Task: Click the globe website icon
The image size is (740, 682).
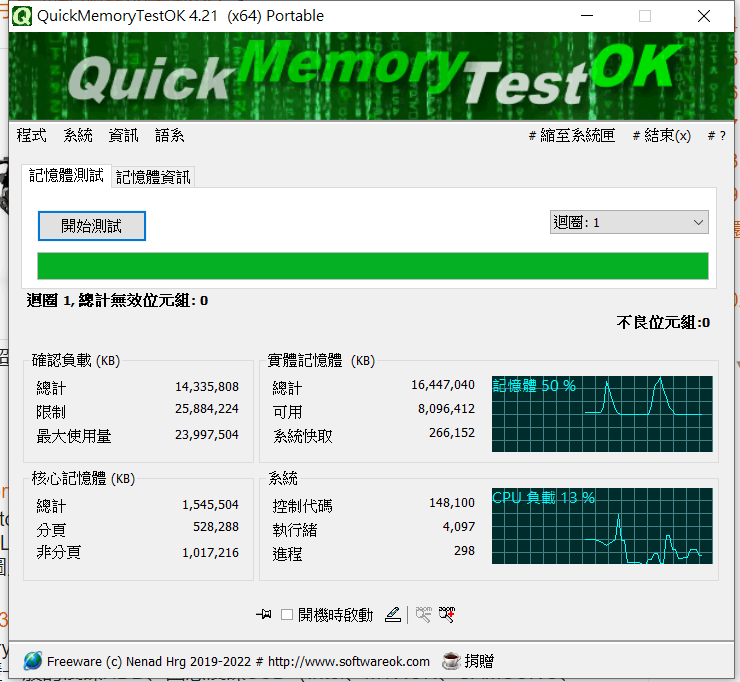Action: (33, 661)
